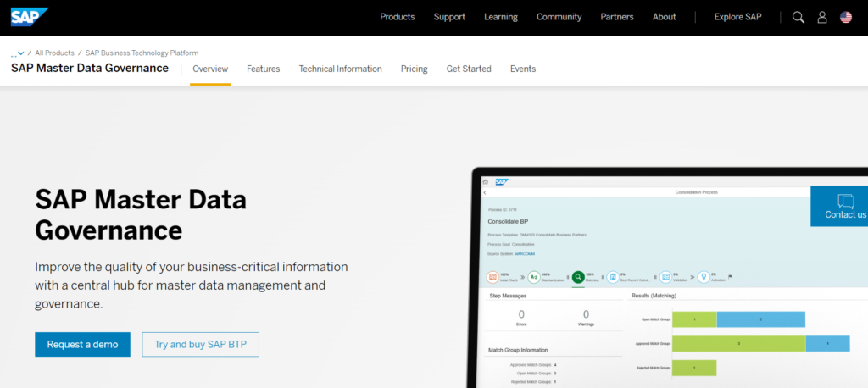Select the Overview tab
The width and height of the screenshot is (868, 388).
[210, 69]
